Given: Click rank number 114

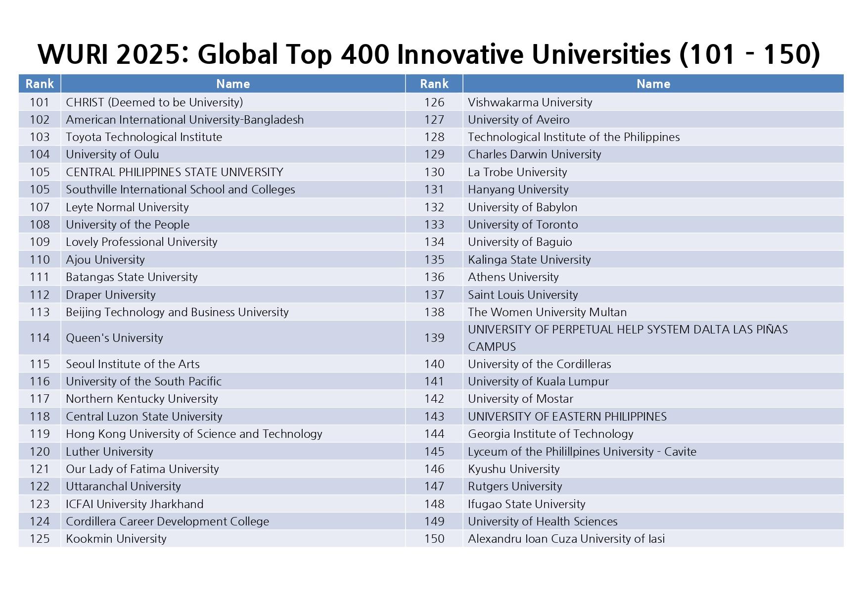Looking at the screenshot, I should point(40,338).
